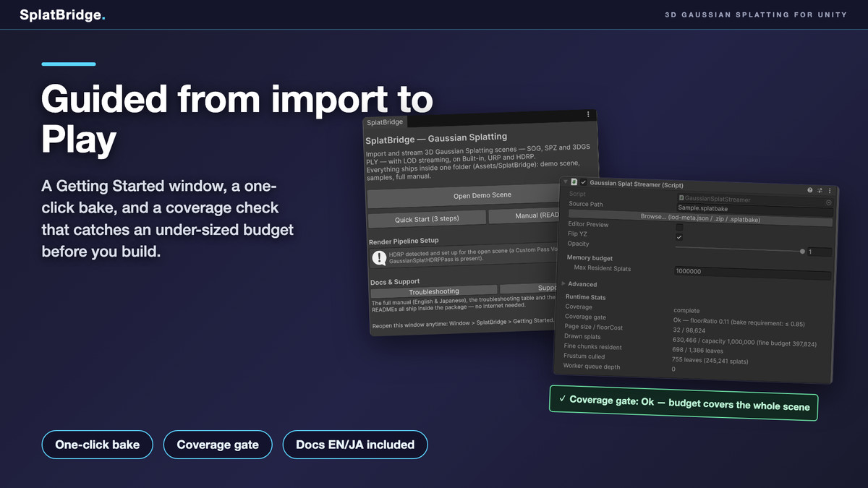
Task: Click the Runtime Stats heading
Action: pyautogui.click(x=585, y=297)
